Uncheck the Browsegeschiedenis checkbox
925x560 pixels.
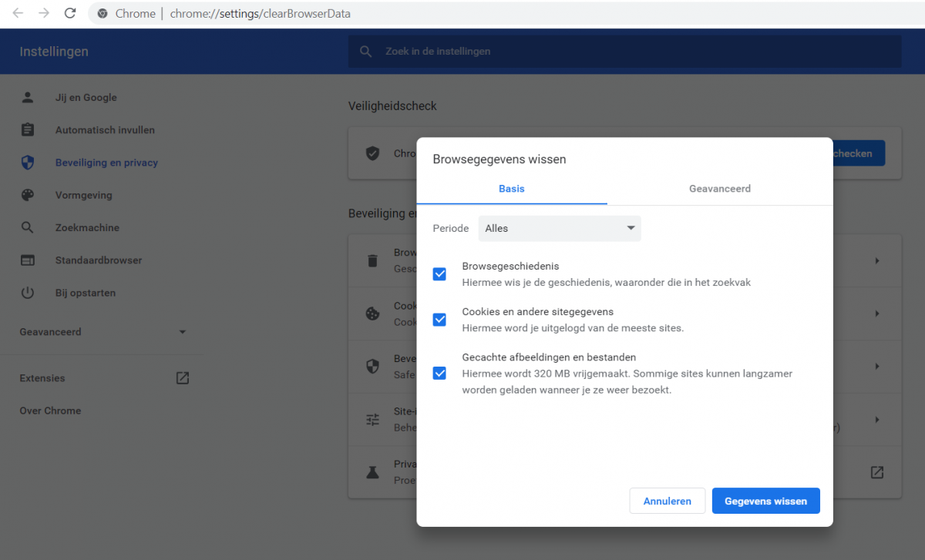point(439,274)
